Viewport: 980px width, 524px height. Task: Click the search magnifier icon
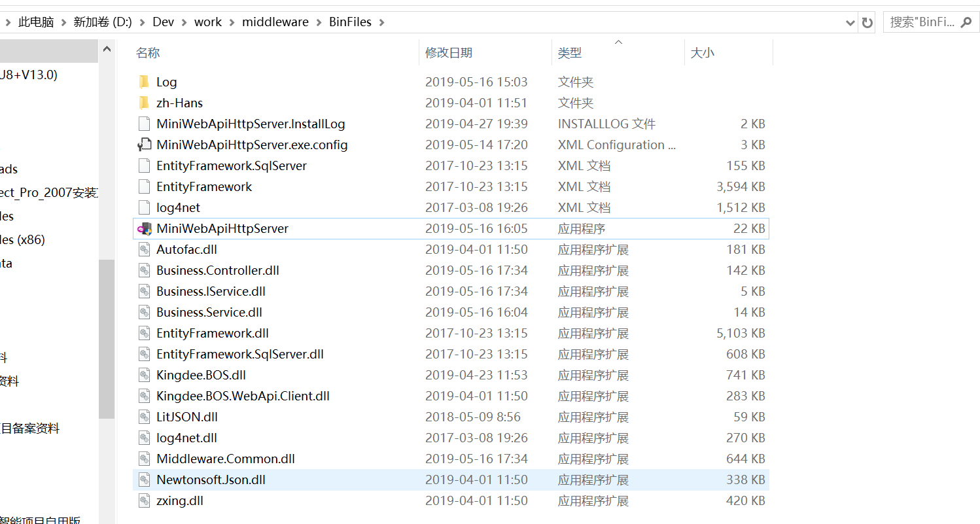click(x=966, y=22)
